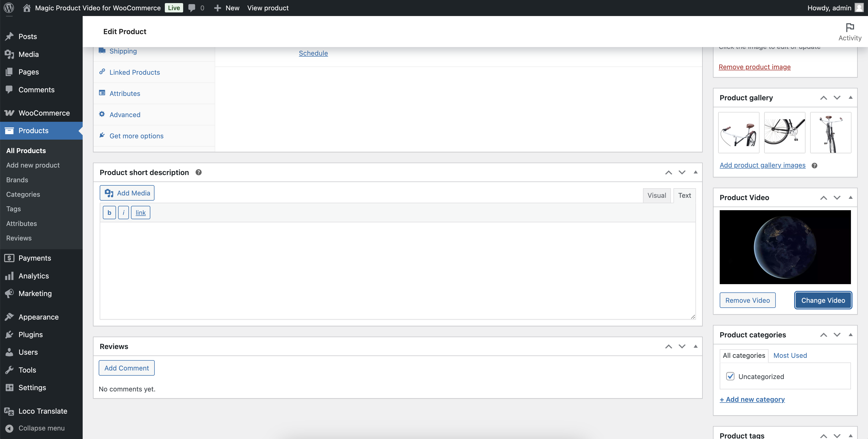Open the Attributes product data tab
The image size is (868, 439).
point(154,93)
